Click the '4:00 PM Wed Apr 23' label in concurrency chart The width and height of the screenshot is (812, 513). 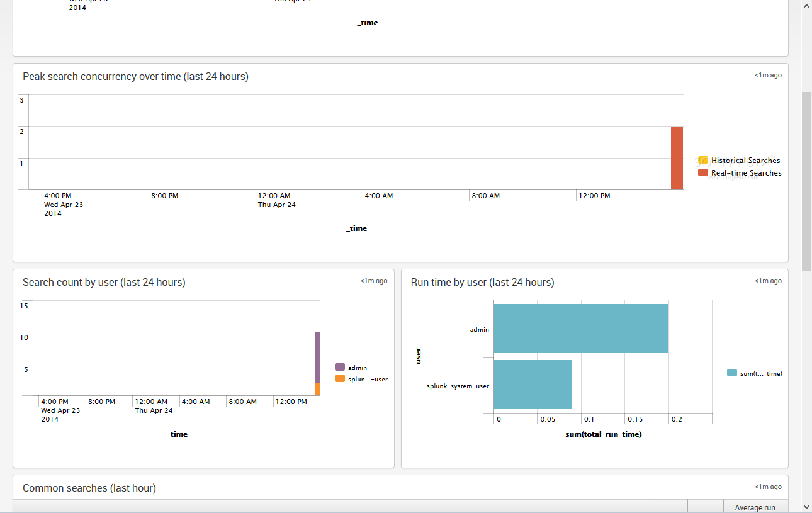point(64,205)
